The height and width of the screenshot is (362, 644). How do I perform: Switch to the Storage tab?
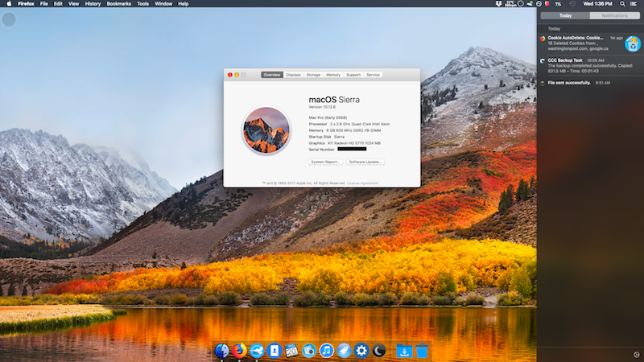point(313,75)
